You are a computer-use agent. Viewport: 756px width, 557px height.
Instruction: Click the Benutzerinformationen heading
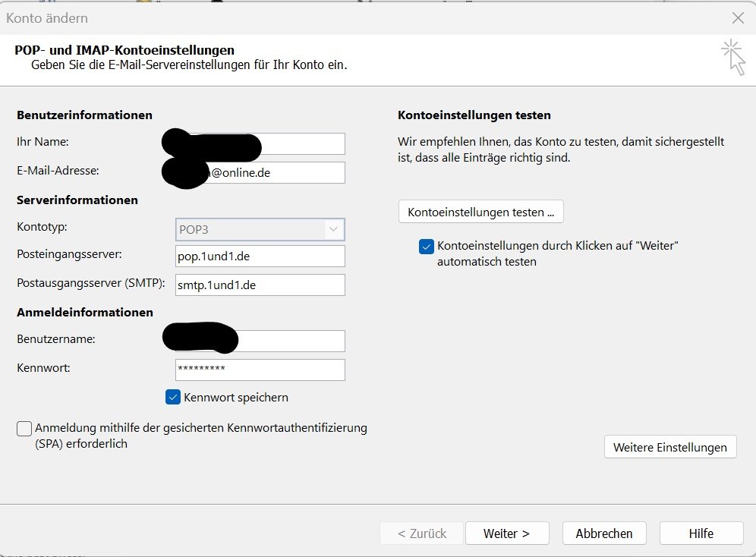[x=84, y=115]
